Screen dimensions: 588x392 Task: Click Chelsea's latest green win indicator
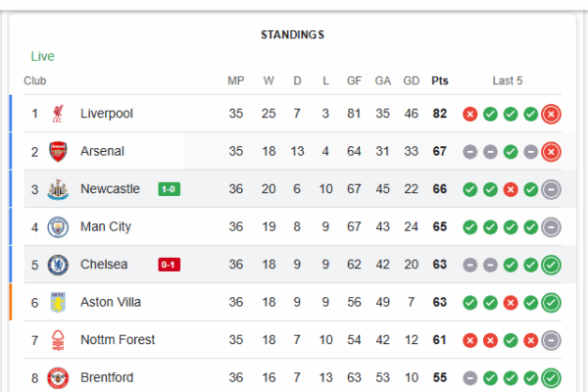click(551, 265)
